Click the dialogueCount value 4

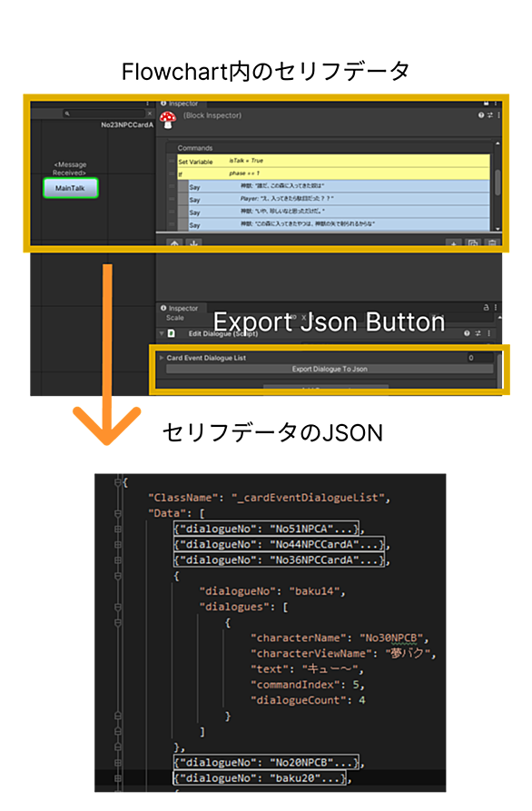[362, 701]
